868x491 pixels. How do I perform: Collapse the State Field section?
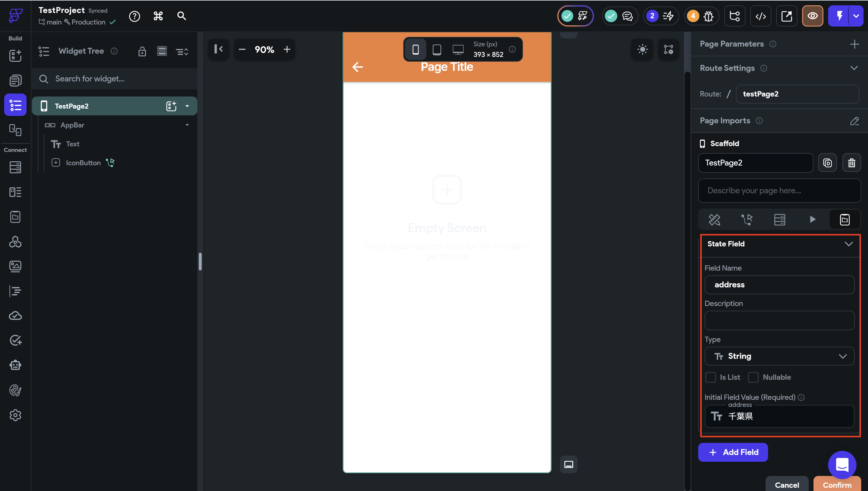(x=849, y=244)
